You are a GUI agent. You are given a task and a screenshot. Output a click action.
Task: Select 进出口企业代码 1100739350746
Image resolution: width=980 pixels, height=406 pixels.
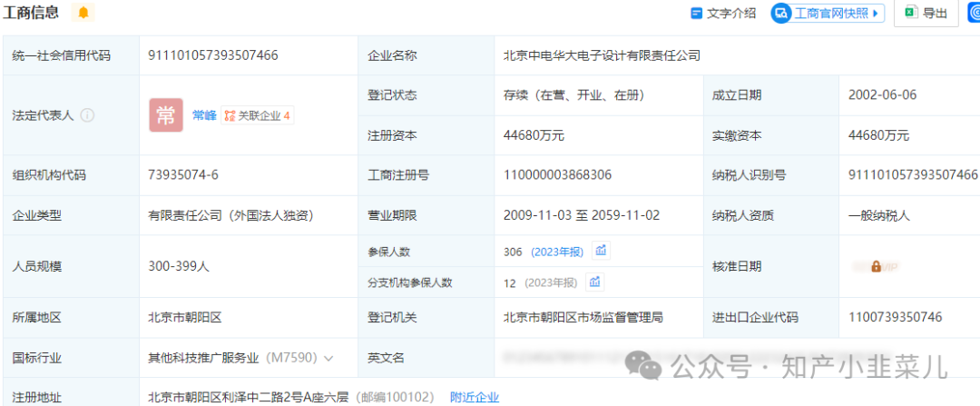895,317
